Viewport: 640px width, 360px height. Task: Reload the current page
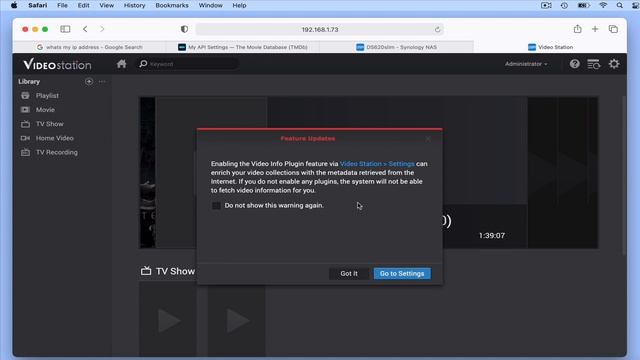(x=437, y=29)
